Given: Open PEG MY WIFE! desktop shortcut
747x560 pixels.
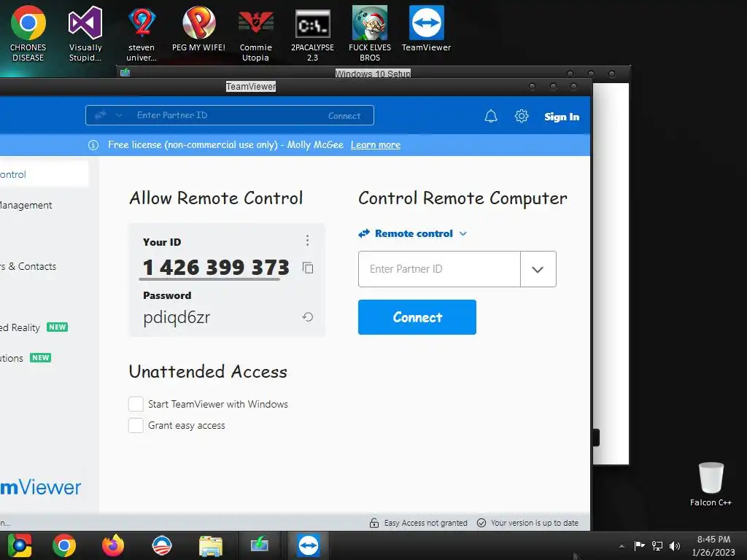Looking at the screenshot, I should 198,29.
